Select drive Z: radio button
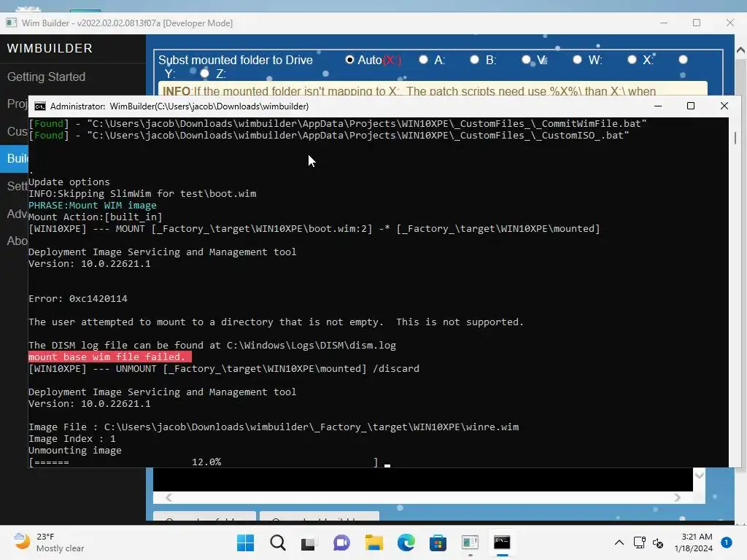 tap(205, 74)
